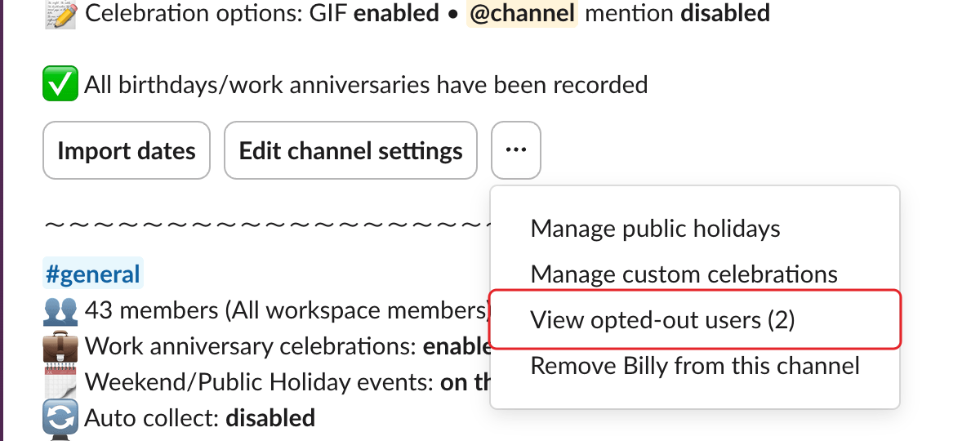Click "Work anniversary celebrations" line
The height and width of the screenshot is (441, 980).
tap(287, 346)
